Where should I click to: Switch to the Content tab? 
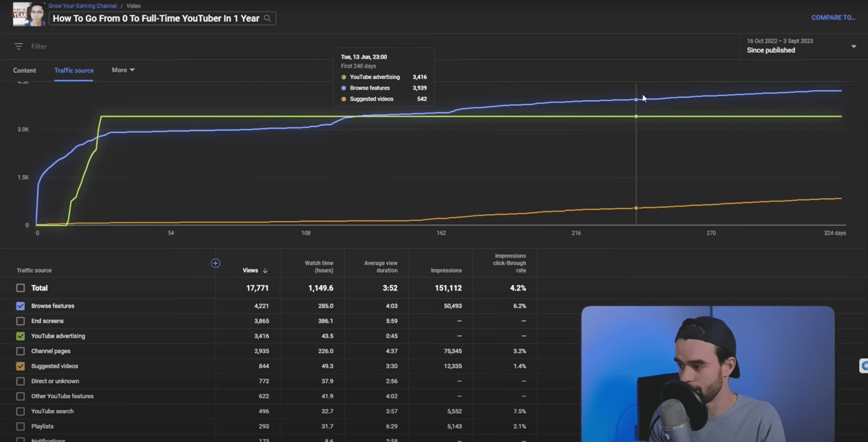pyautogui.click(x=25, y=70)
